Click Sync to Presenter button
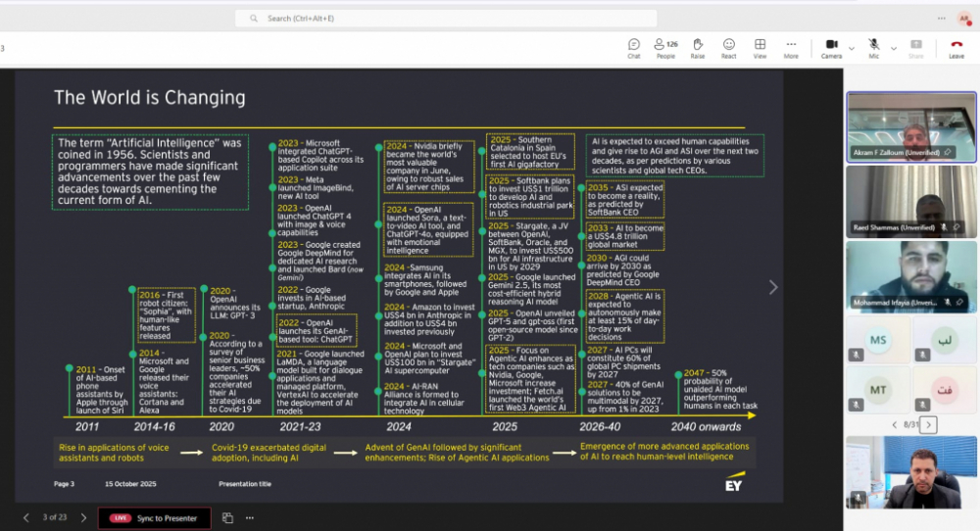 [x=155, y=517]
